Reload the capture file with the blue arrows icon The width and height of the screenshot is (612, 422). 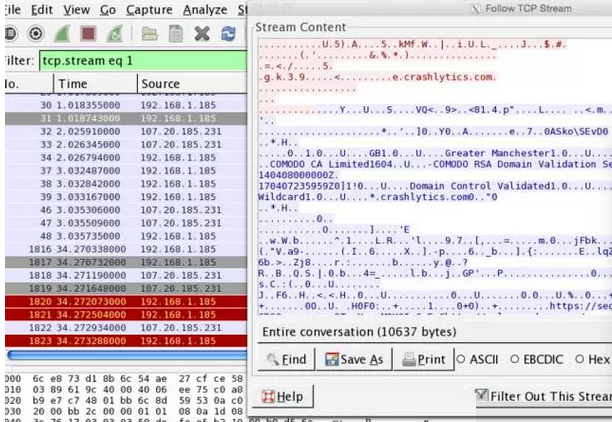pos(228,34)
